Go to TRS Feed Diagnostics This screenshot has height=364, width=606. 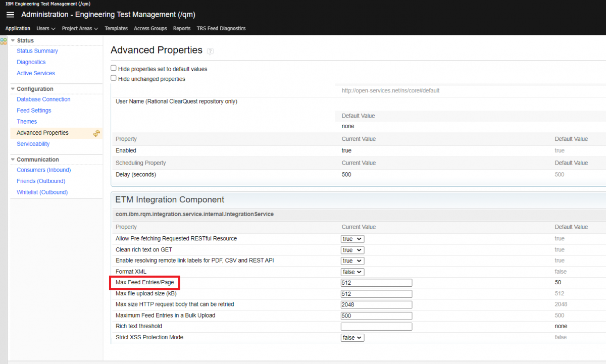coord(221,29)
